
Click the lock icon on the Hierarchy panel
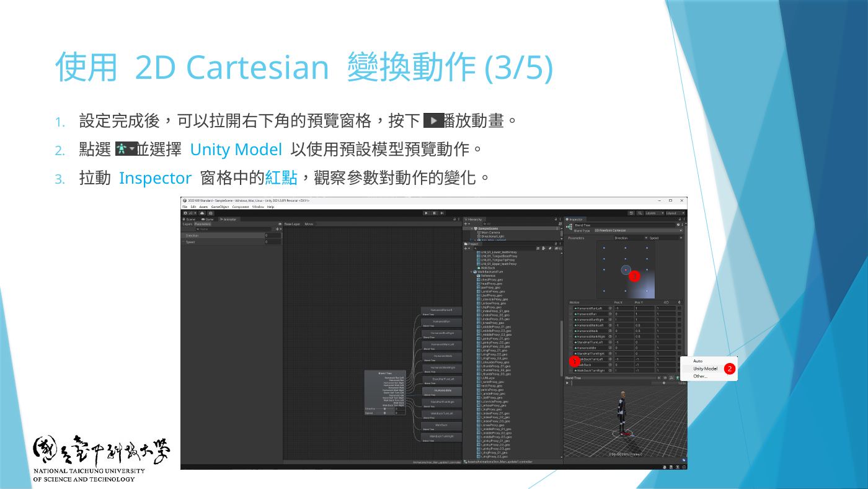click(556, 219)
